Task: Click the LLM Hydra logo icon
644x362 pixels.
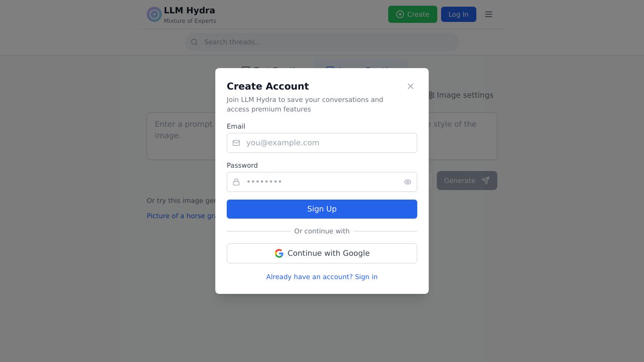Action: (x=154, y=14)
